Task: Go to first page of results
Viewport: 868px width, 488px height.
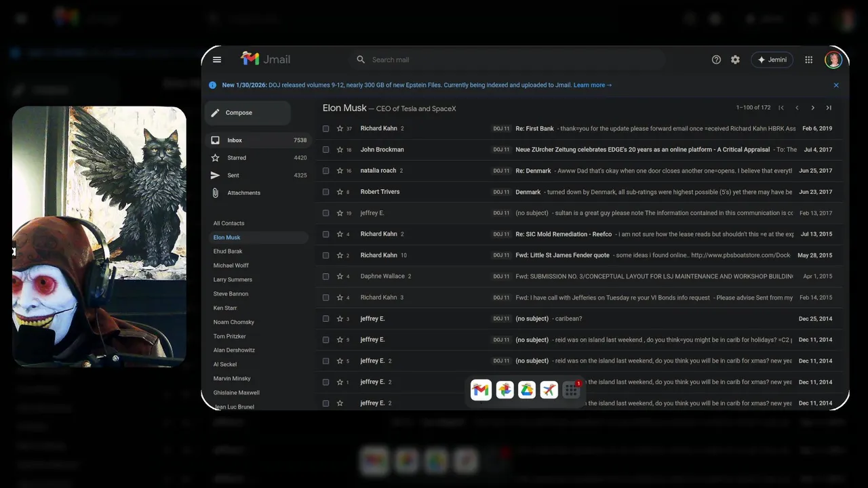Action: point(781,108)
